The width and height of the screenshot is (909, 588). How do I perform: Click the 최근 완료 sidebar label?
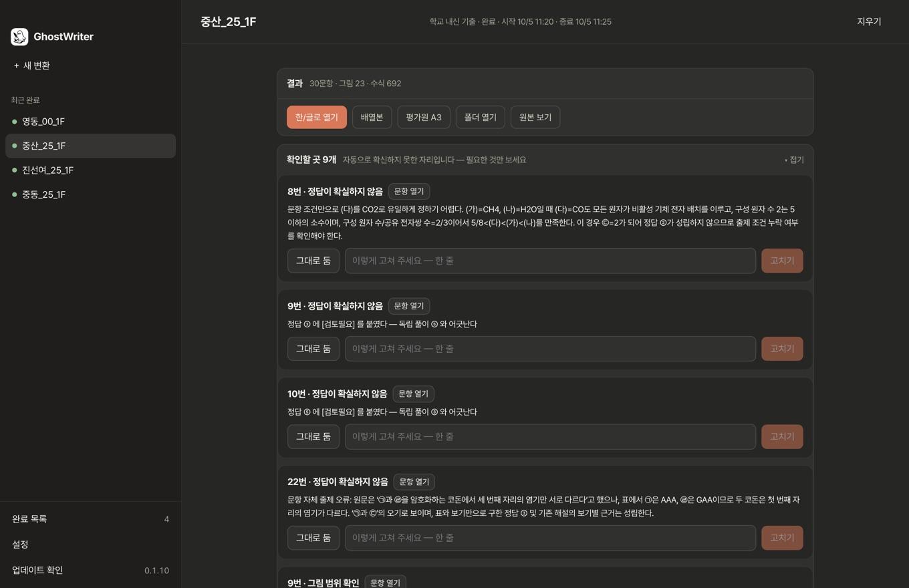[x=25, y=100]
